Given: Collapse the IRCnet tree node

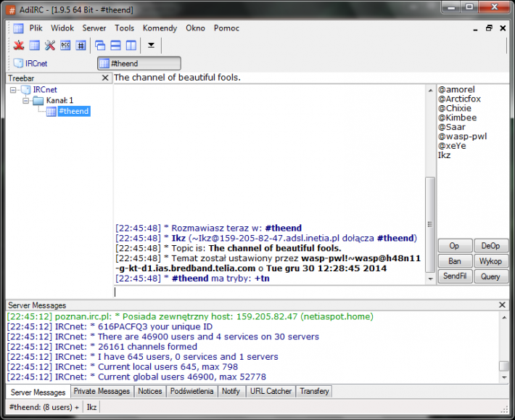Looking at the screenshot, I should pyautogui.click(x=13, y=90).
